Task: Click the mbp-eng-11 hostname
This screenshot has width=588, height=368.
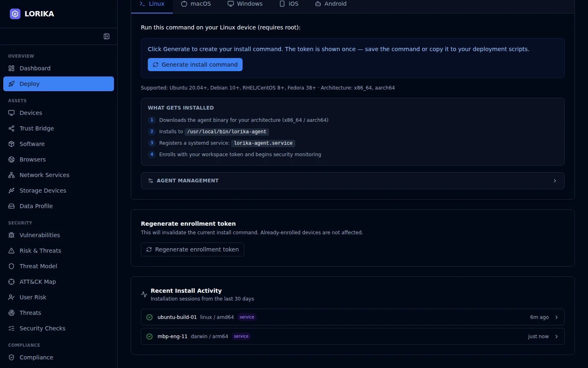Action: [172, 337]
